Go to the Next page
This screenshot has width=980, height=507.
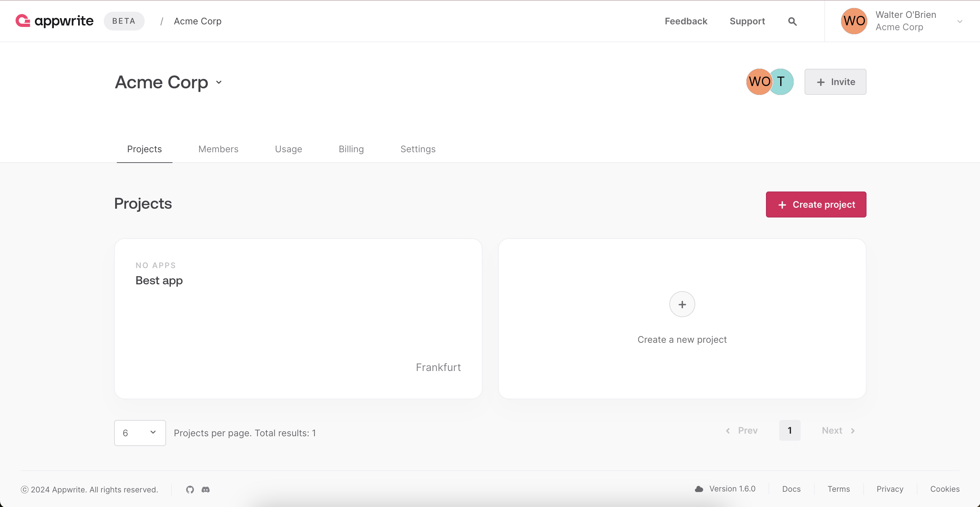839,430
